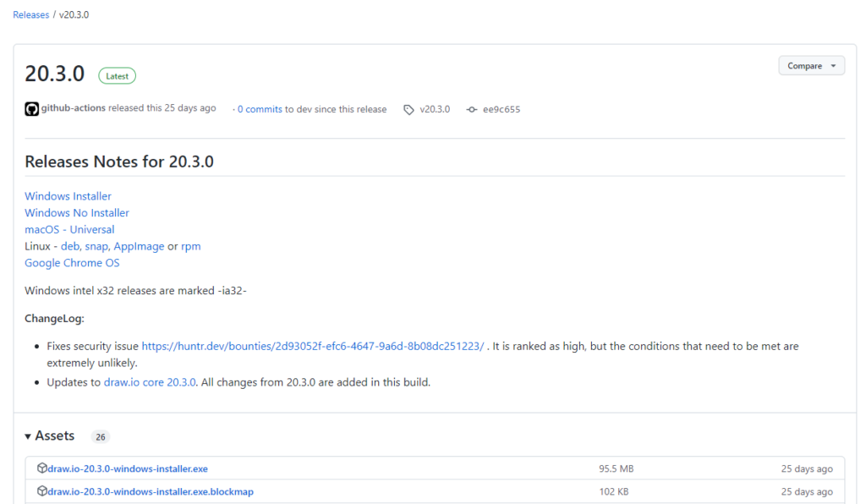Viewport: 866px width, 504px height.
Task: Open the draw.io core 20.3.0 link
Action: (x=150, y=382)
